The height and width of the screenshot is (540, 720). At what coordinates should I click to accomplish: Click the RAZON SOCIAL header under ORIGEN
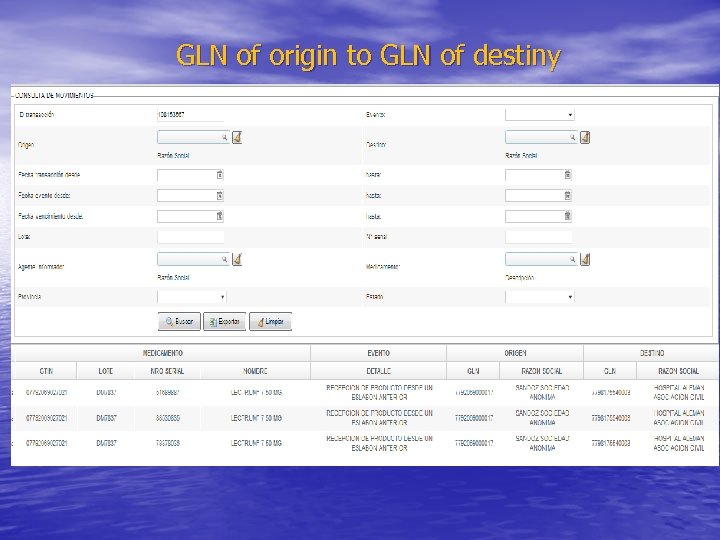click(541, 371)
